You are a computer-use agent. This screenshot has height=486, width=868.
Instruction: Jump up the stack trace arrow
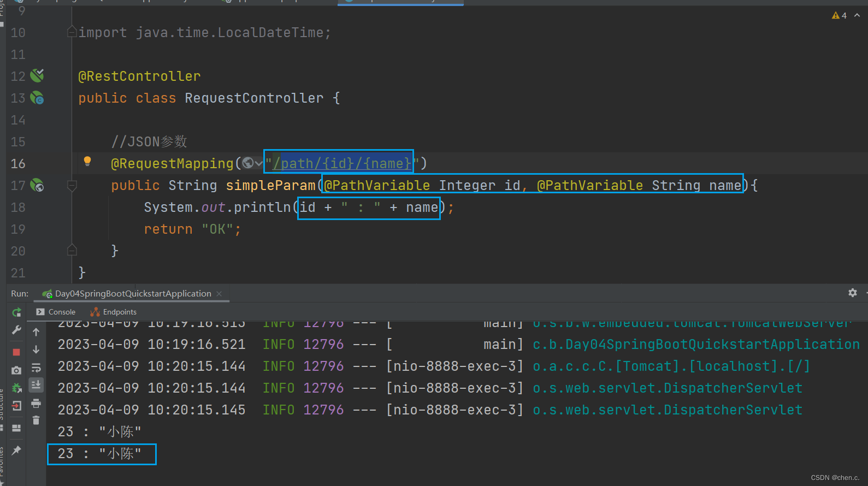click(x=36, y=331)
